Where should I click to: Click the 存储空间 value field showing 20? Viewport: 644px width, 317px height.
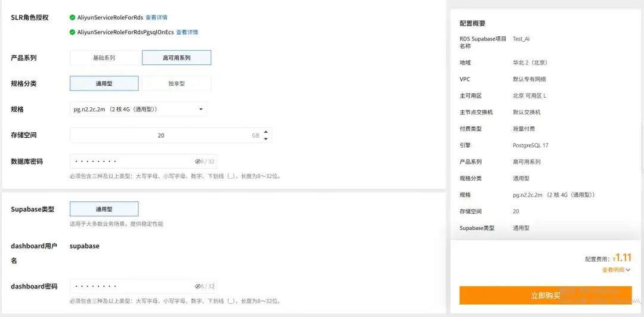pos(161,135)
